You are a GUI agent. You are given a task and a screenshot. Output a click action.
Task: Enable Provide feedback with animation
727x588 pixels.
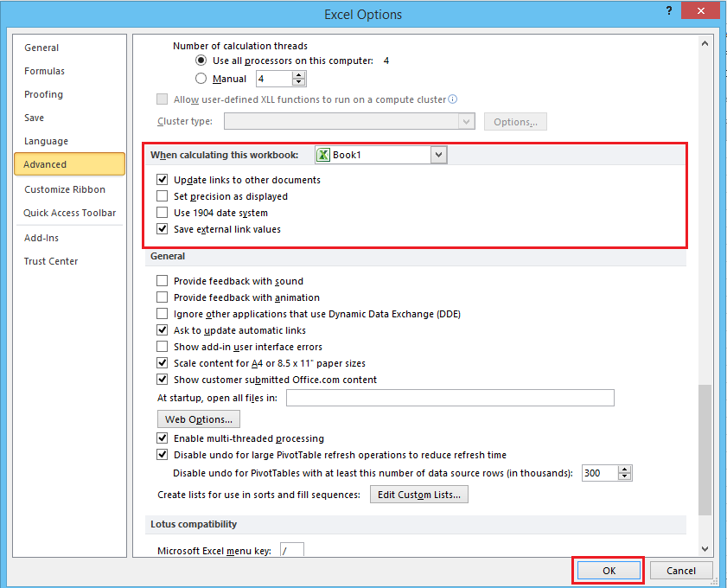coord(162,297)
